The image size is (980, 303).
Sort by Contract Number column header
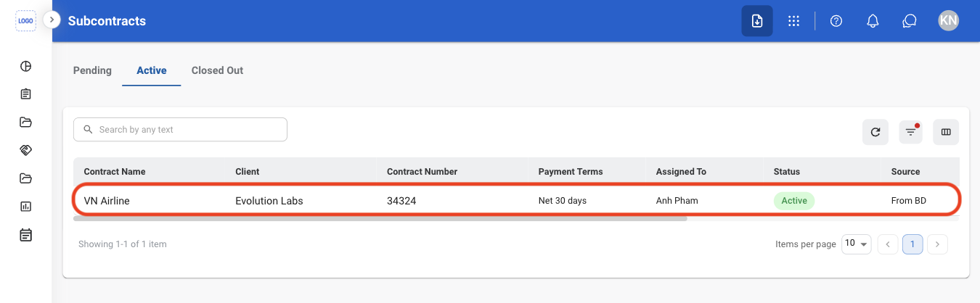pyautogui.click(x=422, y=172)
